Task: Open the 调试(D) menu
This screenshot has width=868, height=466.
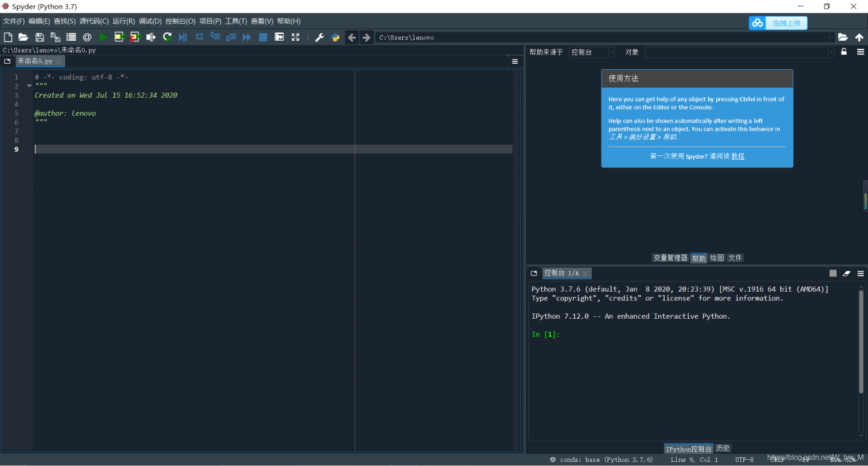Action: tap(151, 21)
